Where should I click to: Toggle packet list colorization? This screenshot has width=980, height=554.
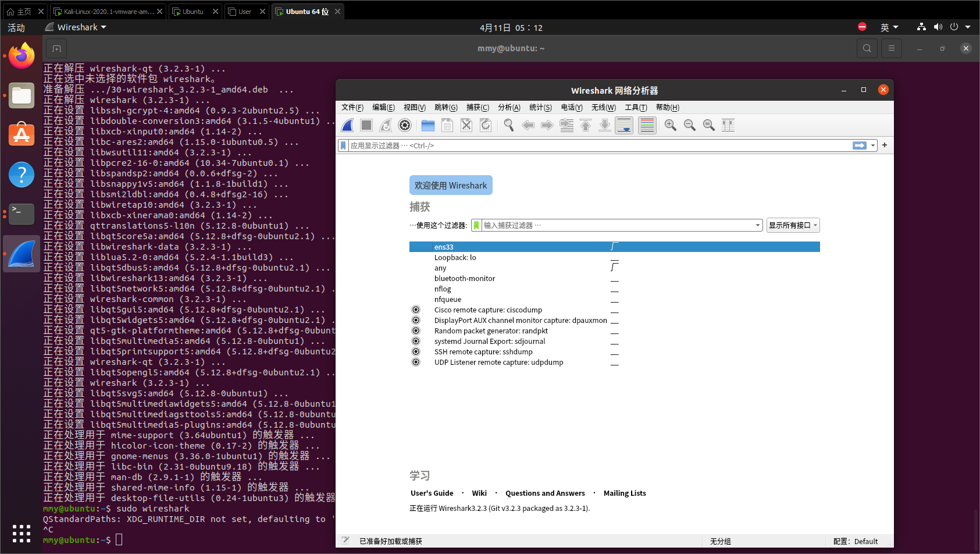pyautogui.click(x=647, y=125)
